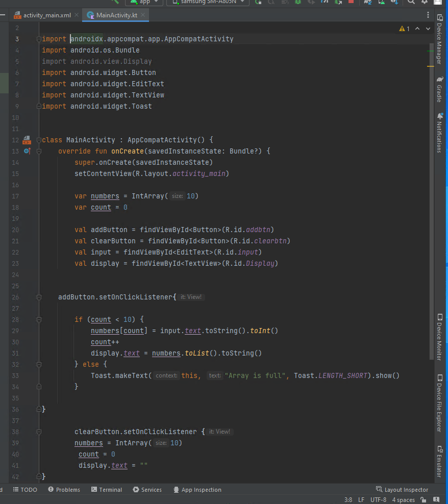Change file encoding via UTF-8 status item
The height and width of the screenshot is (504, 448).
[378, 499]
